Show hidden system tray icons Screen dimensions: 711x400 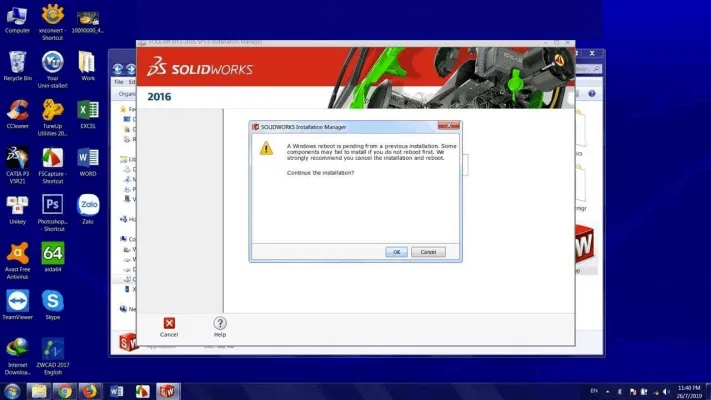(x=608, y=392)
